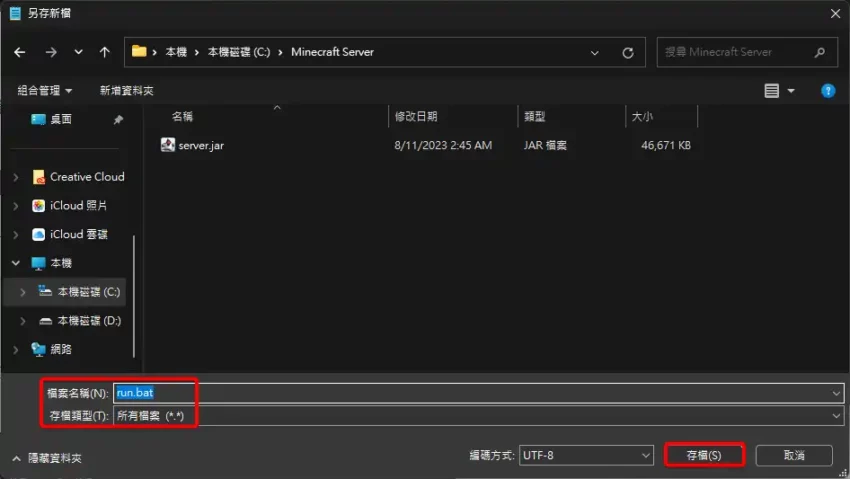Screen dimensions: 850x479
Task: Open recent locations dropdown chevron
Action: tap(79, 52)
